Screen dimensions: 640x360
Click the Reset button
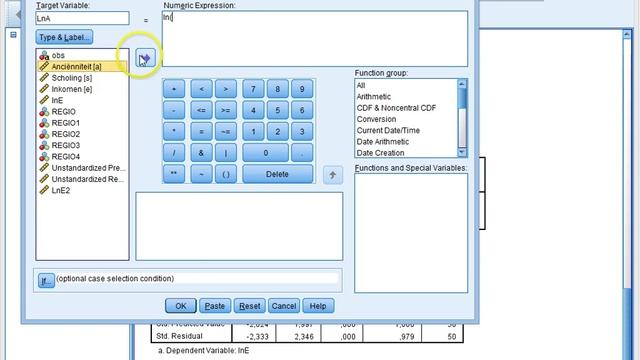(249, 306)
